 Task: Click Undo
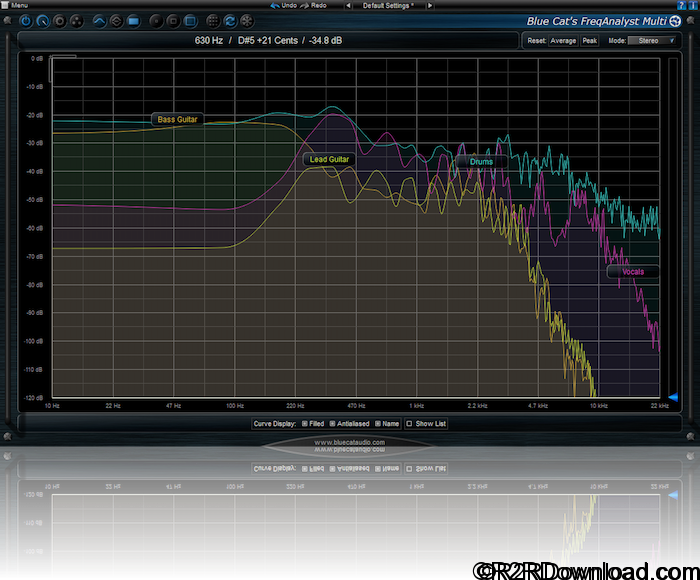[284, 5]
